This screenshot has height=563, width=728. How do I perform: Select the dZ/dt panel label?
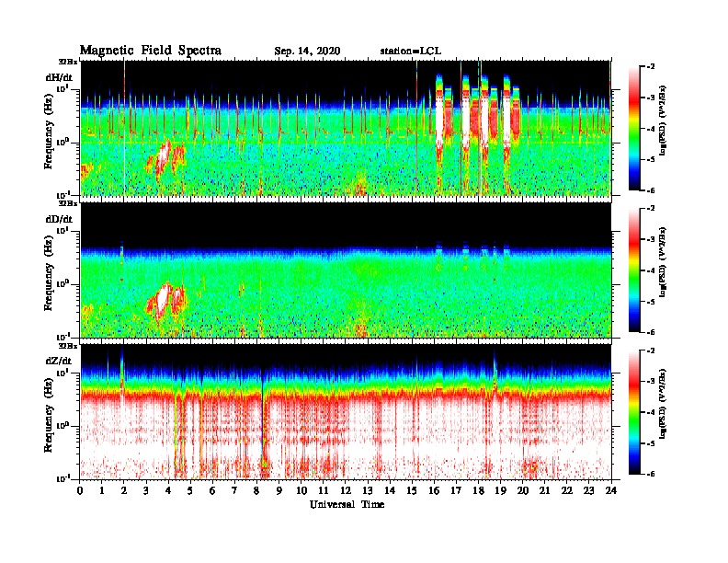tap(59, 361)
